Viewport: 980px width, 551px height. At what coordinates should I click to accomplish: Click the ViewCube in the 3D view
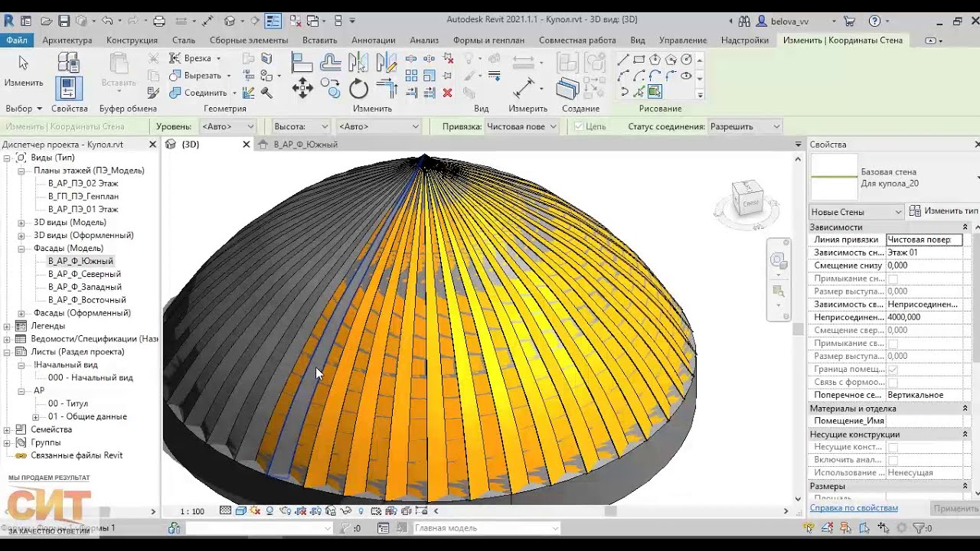[x=747, y=201]
